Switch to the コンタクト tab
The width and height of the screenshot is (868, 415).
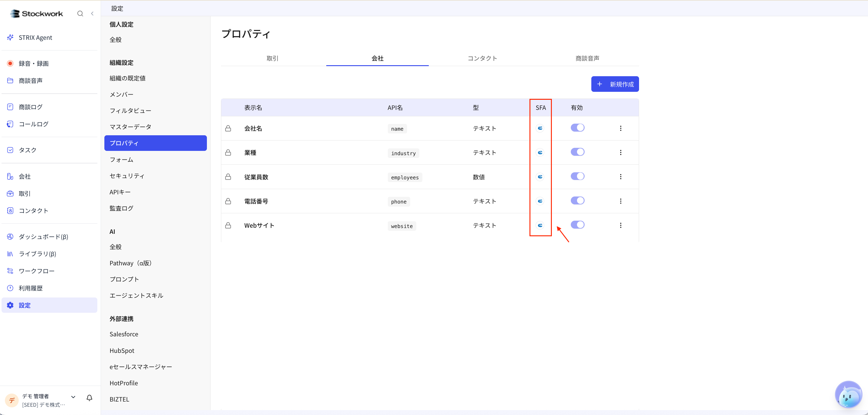coord(482,58)
